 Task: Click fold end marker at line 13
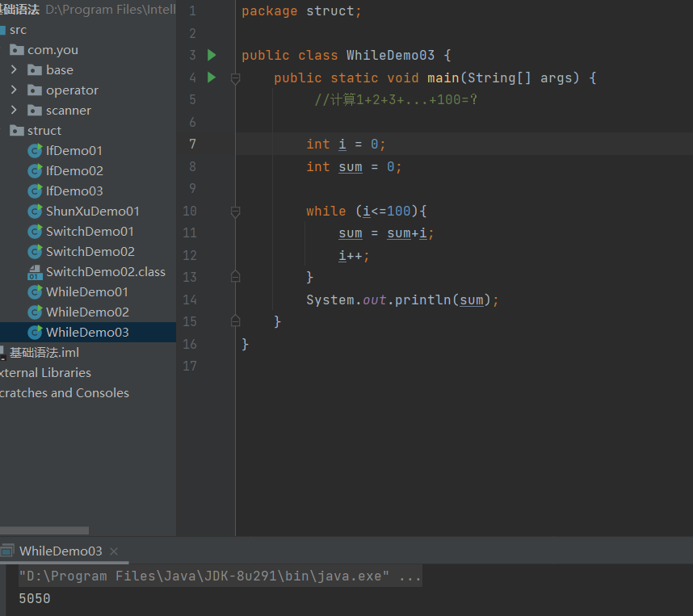click(x=236, y=277)
